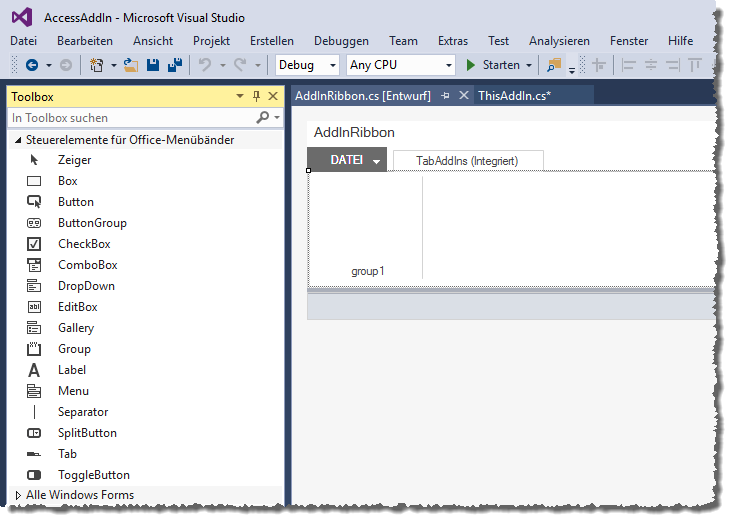Open the Undo history dropdown arrow

pos(223,66)
